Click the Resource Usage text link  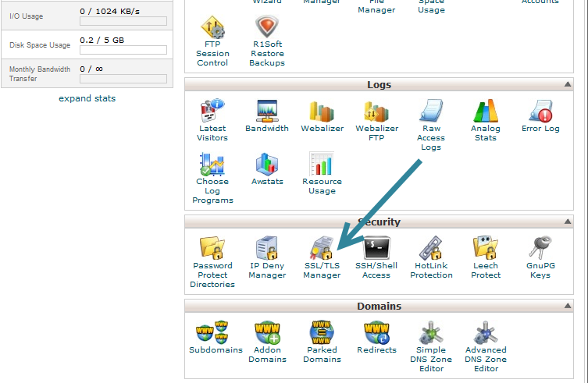(322, 186)
